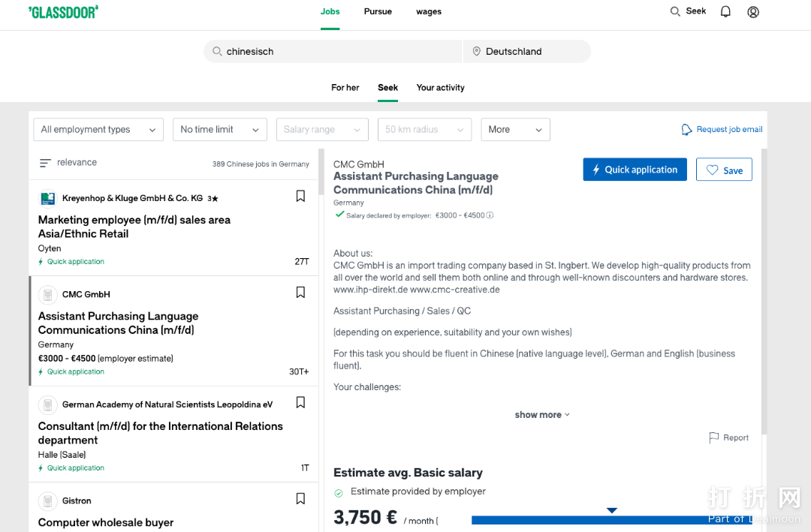Bookmark the Kreyenhop & Kluge job
Screen dimensions: 811x532
(300, 197)
